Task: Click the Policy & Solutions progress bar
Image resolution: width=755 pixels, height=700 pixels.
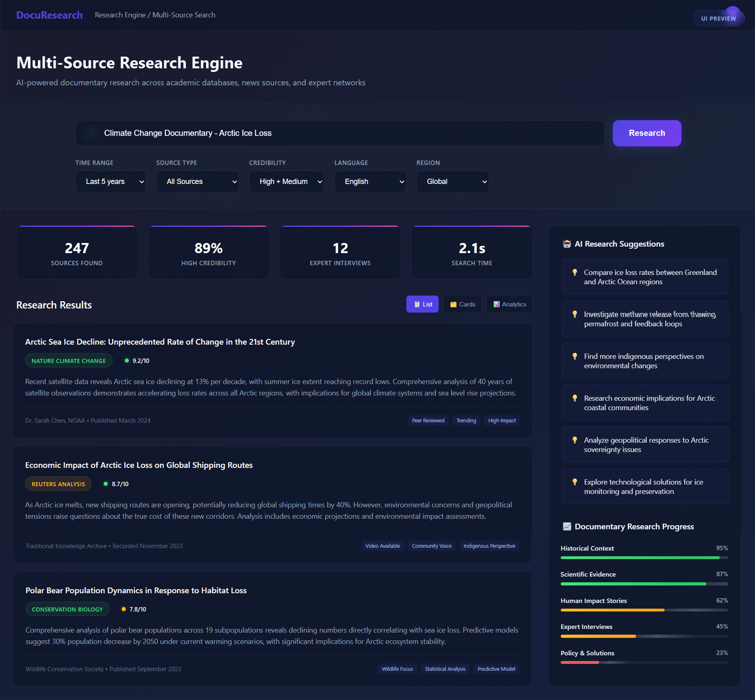Action: point(644,662)
